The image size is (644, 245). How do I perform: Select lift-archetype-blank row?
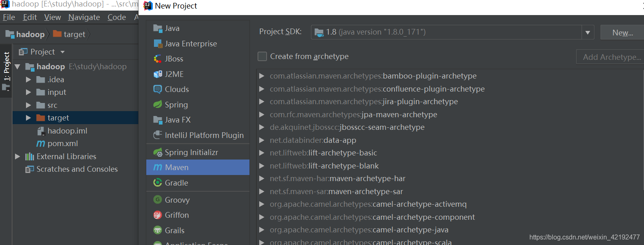[x=450, y=166]
